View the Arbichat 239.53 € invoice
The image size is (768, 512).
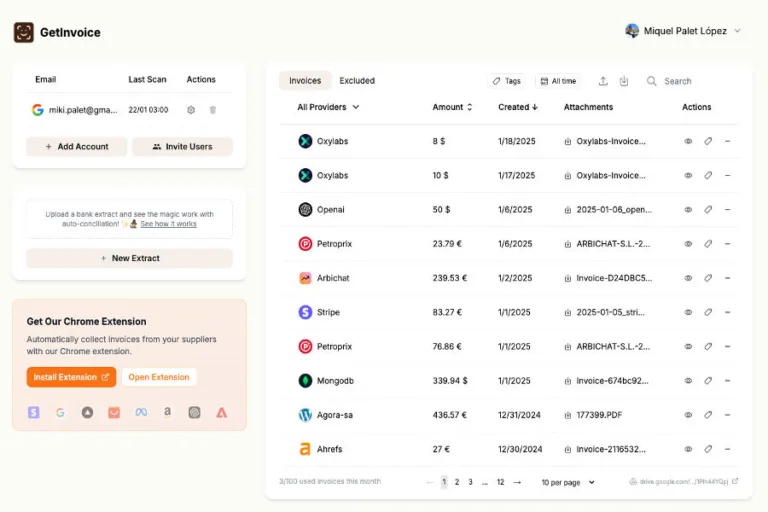tap(688, 278)
